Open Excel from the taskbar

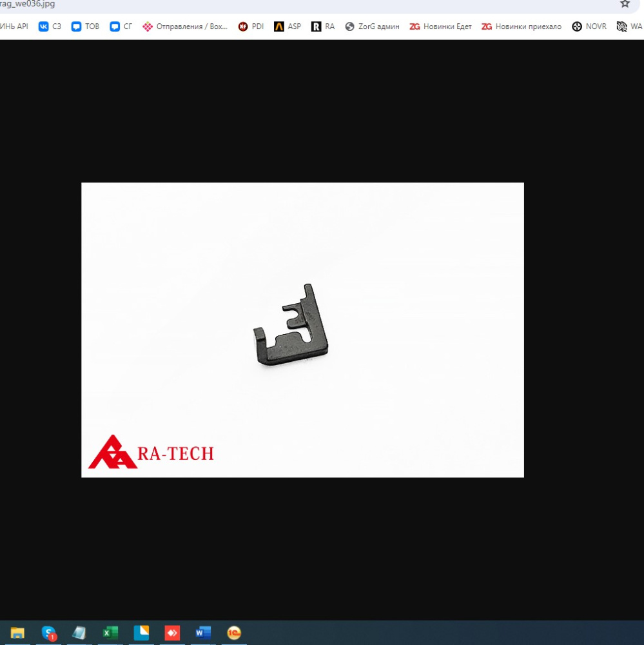(x=110, y=633)
